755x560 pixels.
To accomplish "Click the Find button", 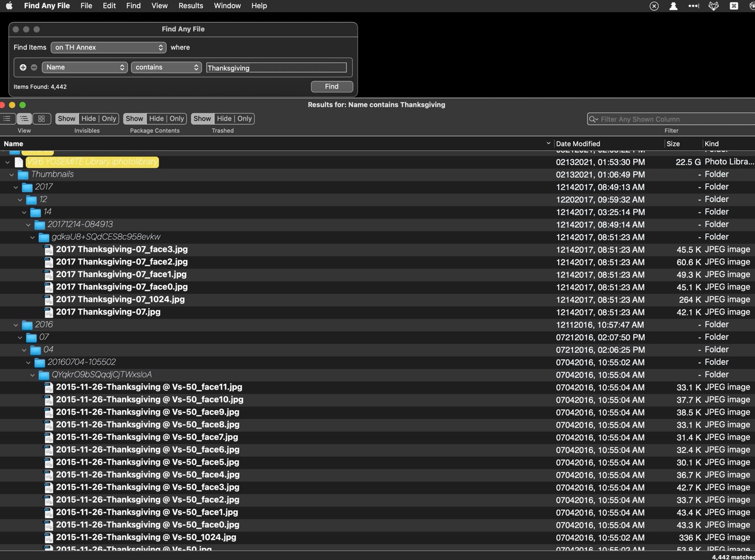I will [332, 87].
